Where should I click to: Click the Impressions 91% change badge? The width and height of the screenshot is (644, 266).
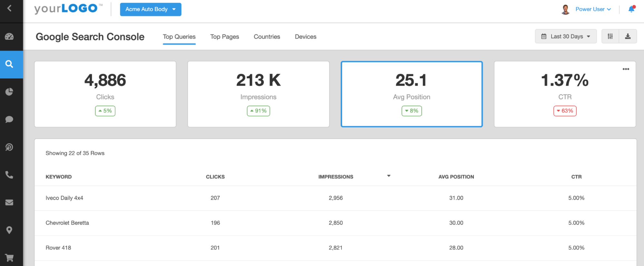[x=258, y=111]
